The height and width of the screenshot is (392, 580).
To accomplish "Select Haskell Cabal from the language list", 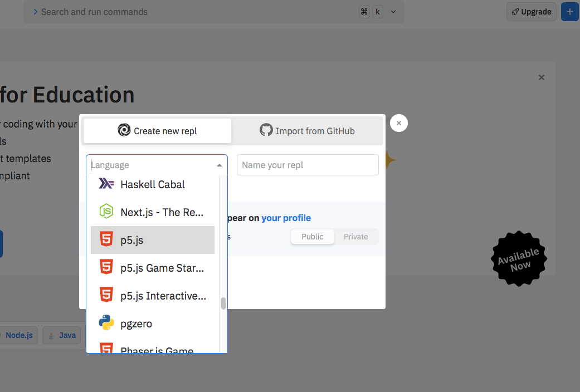I will coord(153,184).
